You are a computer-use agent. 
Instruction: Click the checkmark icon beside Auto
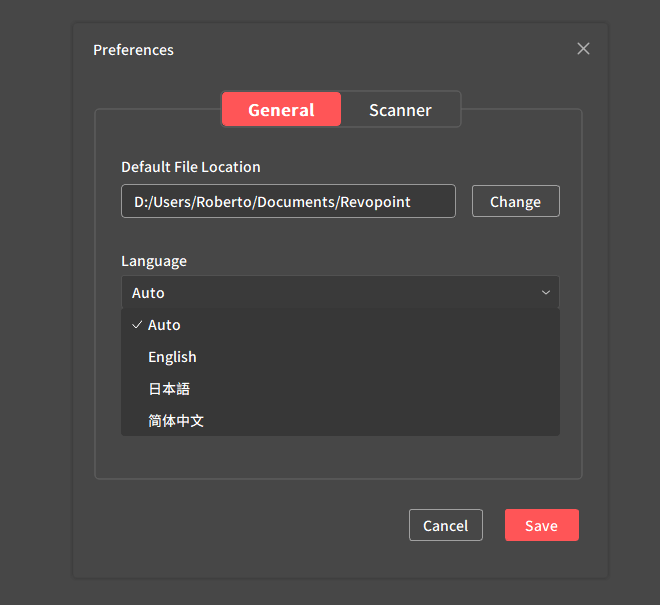point(136,325)
